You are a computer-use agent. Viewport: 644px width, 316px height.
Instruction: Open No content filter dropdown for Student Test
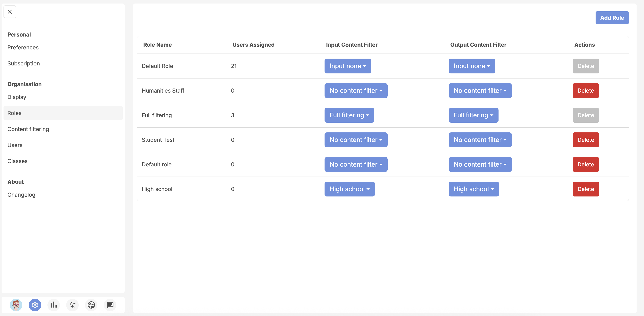[356, 140]
